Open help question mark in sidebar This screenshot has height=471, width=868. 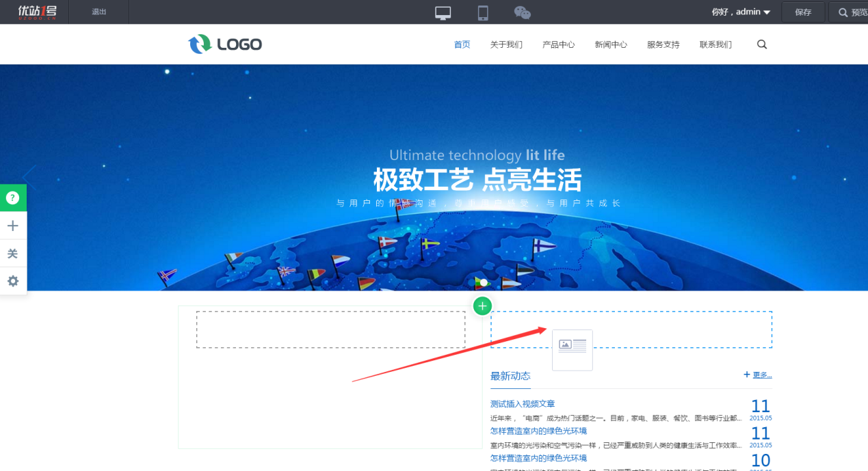(13, 198)
